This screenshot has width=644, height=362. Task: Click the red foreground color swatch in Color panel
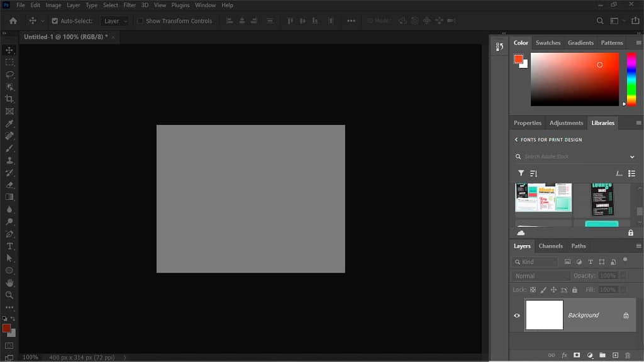(518, 58)
